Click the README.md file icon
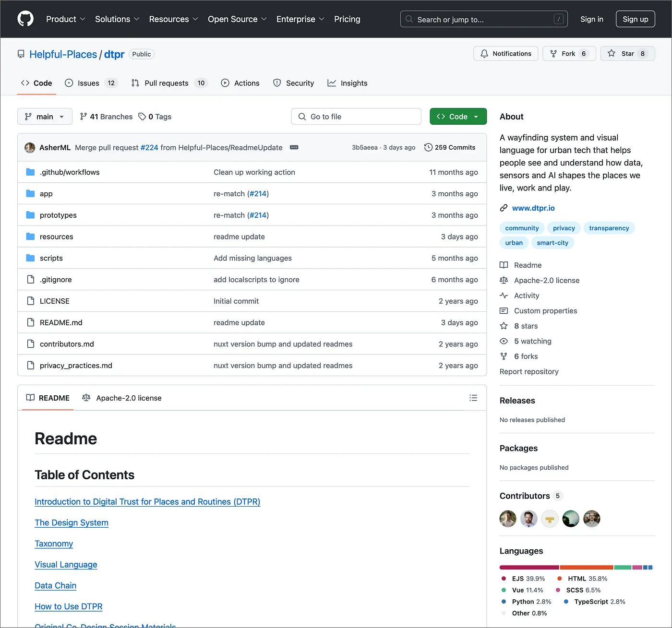672x628 pixels. [x=31, y=322]
